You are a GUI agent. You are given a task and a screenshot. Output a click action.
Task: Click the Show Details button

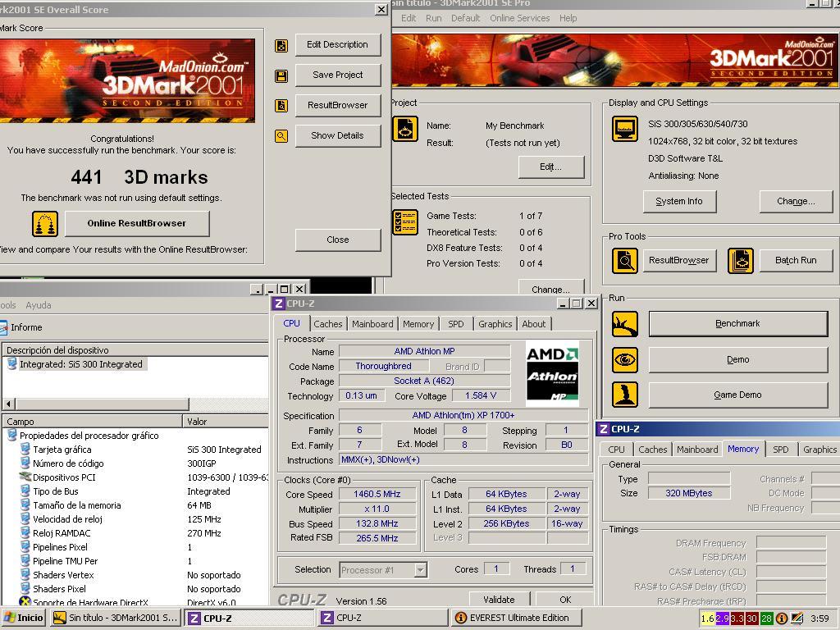(x=337, y=135)
